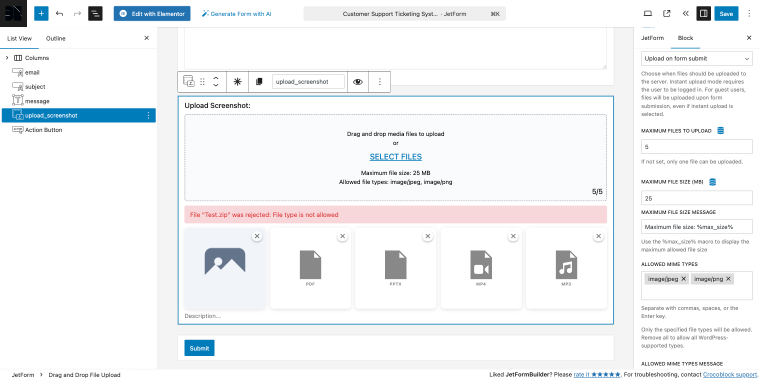Remove the PDF file
760x380 pixels.
tap(342, 236)
